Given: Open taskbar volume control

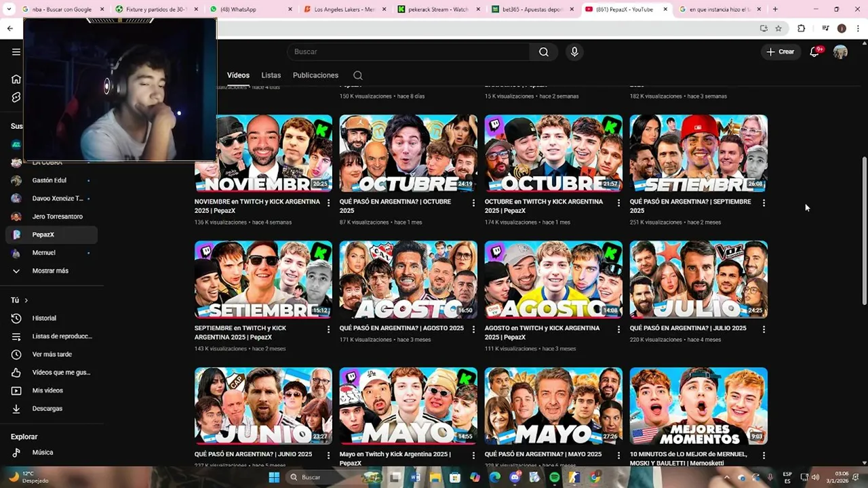Looking at the screenshot, I should coord(815,477).
